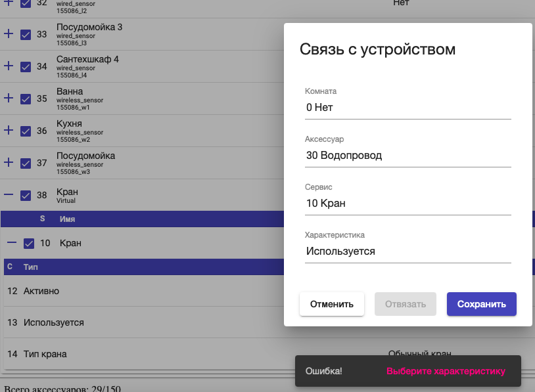Click the Отменить button
The height and width of the screenshot is (392, 535).
click(332, 304)
